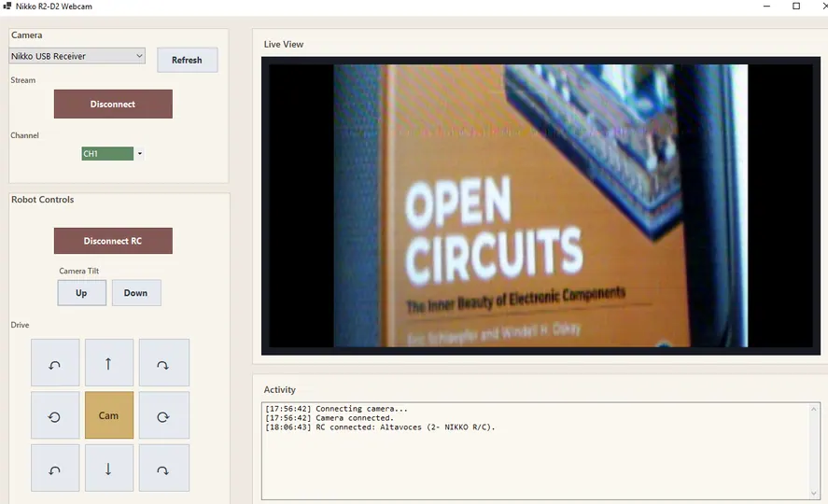828x504 pixels.
Task: Click the 'Drive' label
Action: pyautogui.click(x=20, y=325)
